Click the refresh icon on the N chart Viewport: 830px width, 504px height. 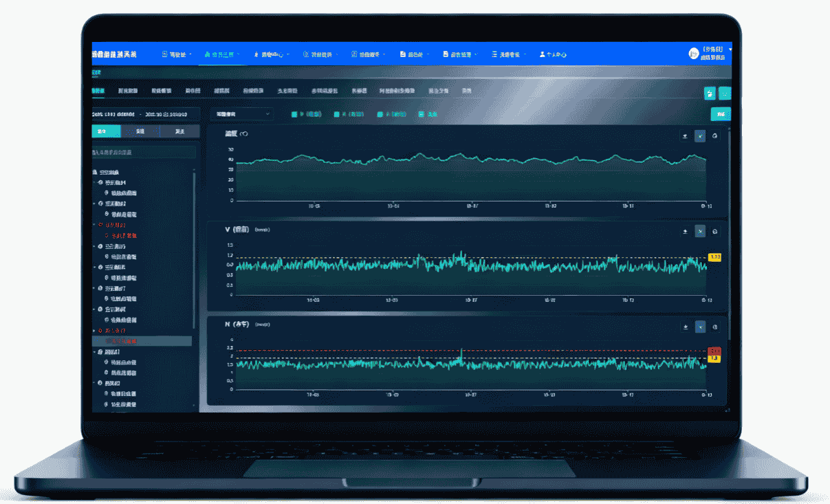[x=715, y=327]
